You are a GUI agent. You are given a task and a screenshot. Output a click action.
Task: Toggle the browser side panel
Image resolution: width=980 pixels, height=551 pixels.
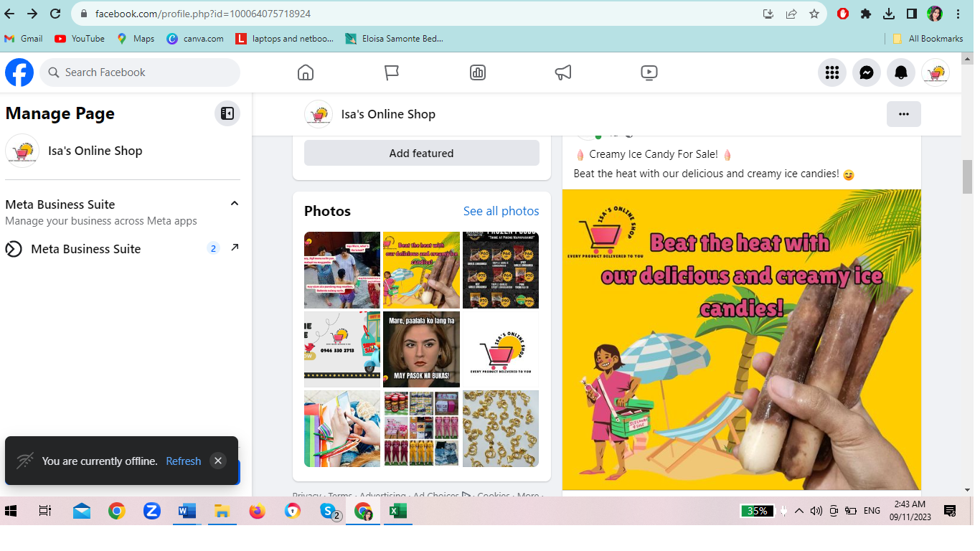point(912,14)
